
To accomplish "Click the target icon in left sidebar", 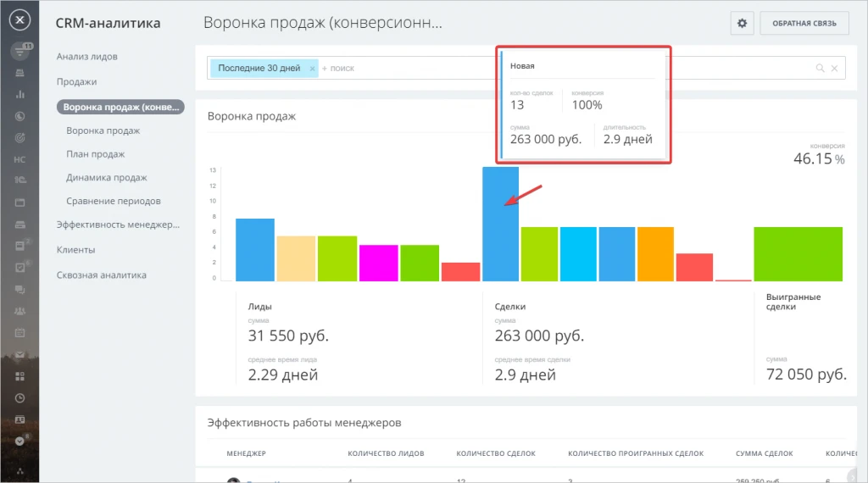I will point(19,137).
